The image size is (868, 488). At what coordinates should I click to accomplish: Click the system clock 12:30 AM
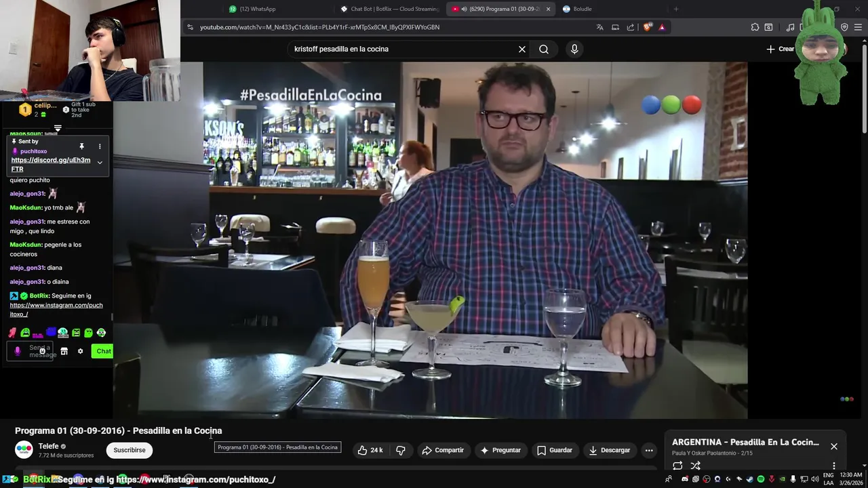[x=852, y=475]
